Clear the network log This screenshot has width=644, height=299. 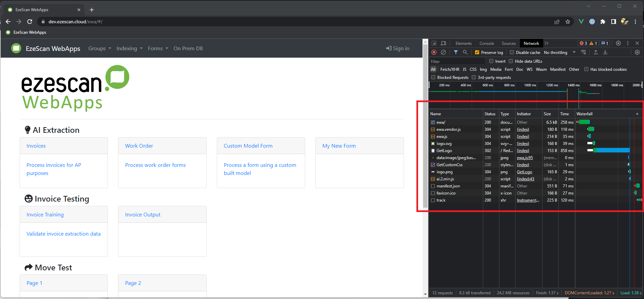[443, 52]
